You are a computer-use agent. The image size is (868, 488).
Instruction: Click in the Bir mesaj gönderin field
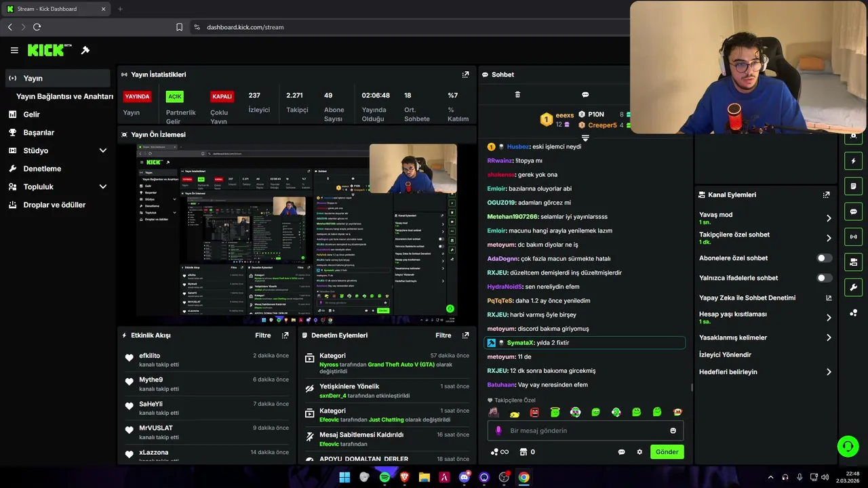(x=585, y=430)
